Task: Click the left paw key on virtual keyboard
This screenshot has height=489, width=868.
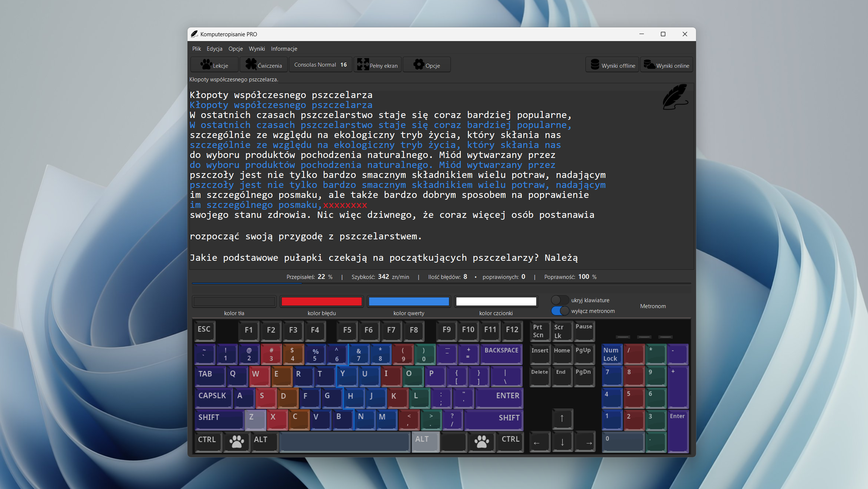Action: 236,441
